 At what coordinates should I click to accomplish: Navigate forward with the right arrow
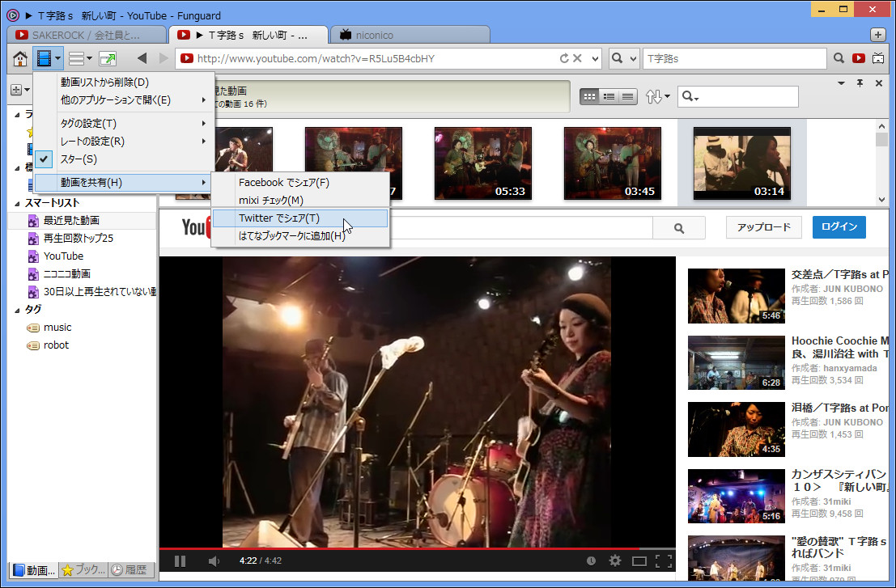point(163,58)
